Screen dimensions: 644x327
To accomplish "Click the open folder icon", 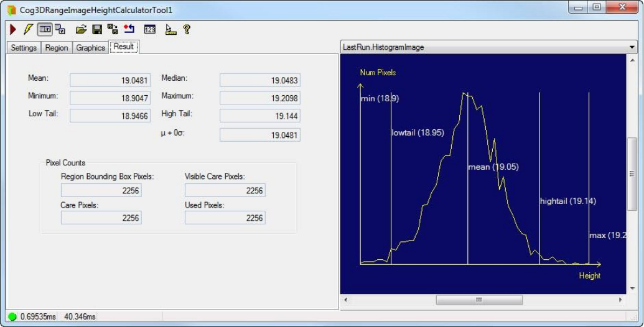I will (x=81, y=29).
